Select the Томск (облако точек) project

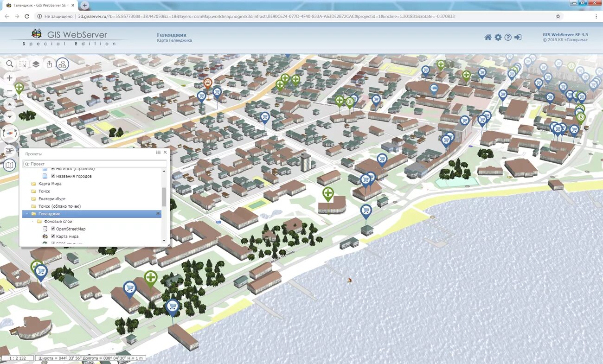point(59,206)
